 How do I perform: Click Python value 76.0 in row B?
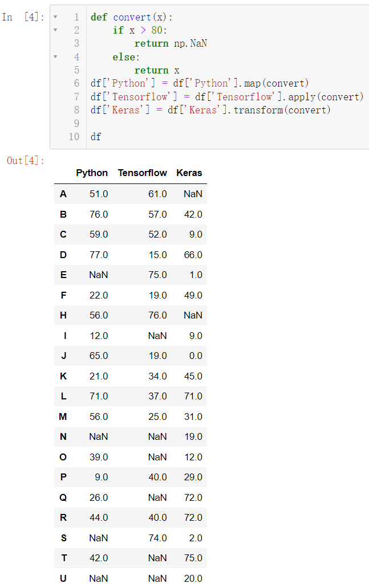pos(99,214)
